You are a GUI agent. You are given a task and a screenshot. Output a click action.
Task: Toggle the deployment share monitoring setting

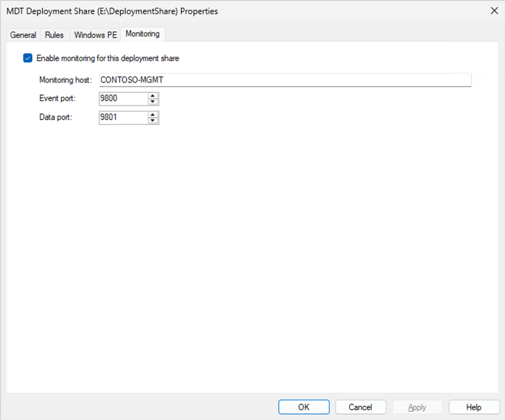[x=28, y=58]
